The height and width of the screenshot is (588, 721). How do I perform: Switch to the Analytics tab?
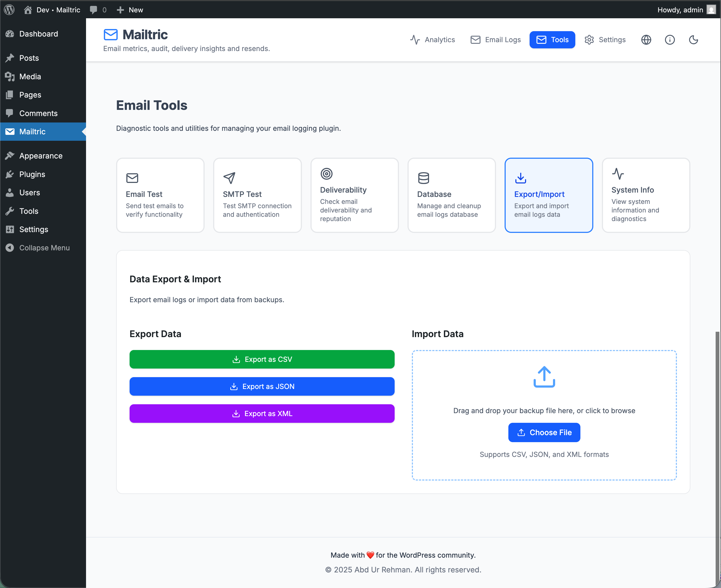tap(433, 40)
